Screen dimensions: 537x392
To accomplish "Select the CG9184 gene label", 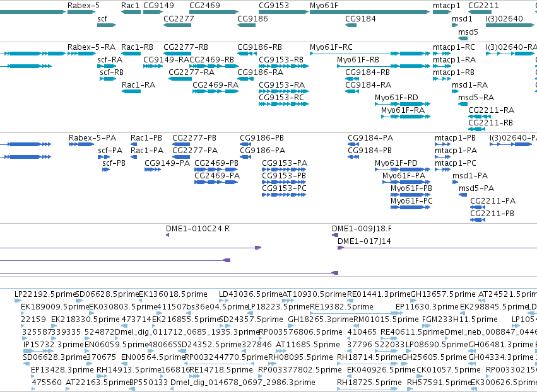I will (360, 18).
